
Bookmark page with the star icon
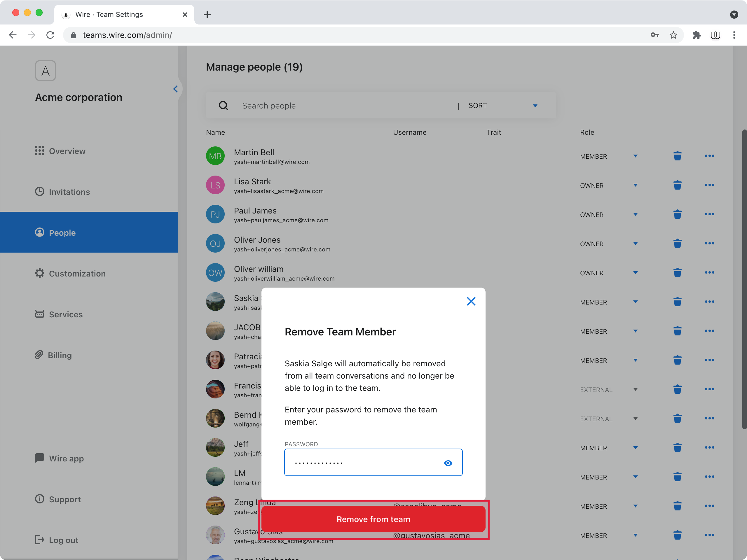[673, 35]
